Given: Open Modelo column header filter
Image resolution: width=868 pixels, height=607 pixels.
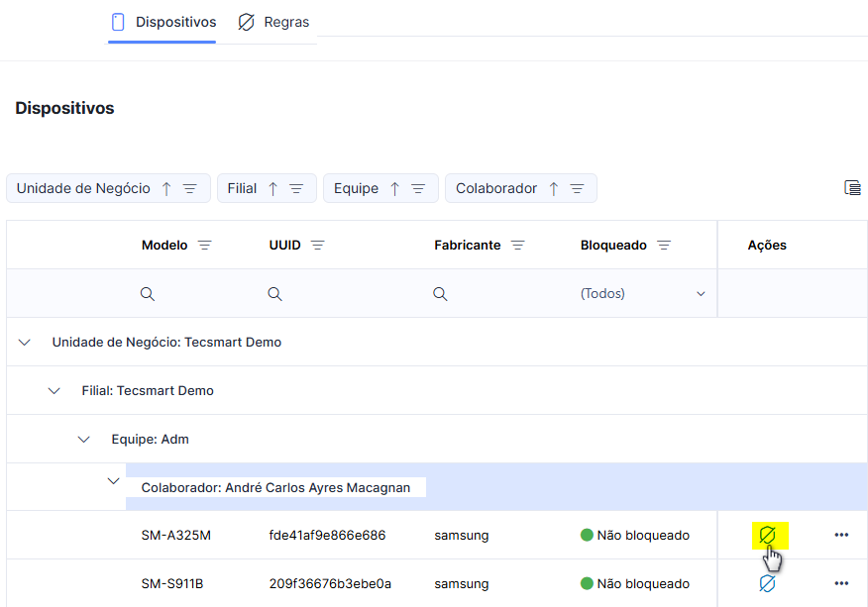Looking at the screenshot, I should point(205,246).
